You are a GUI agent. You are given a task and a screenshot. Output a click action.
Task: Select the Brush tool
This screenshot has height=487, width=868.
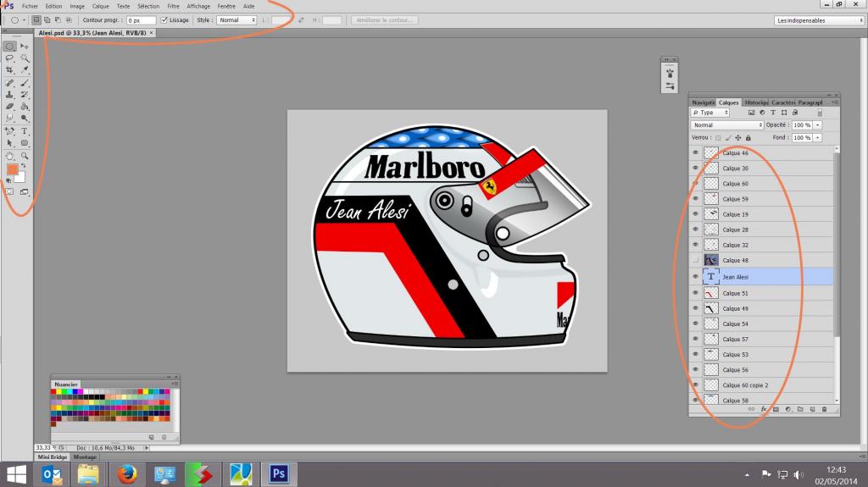(x=25, y=83)
